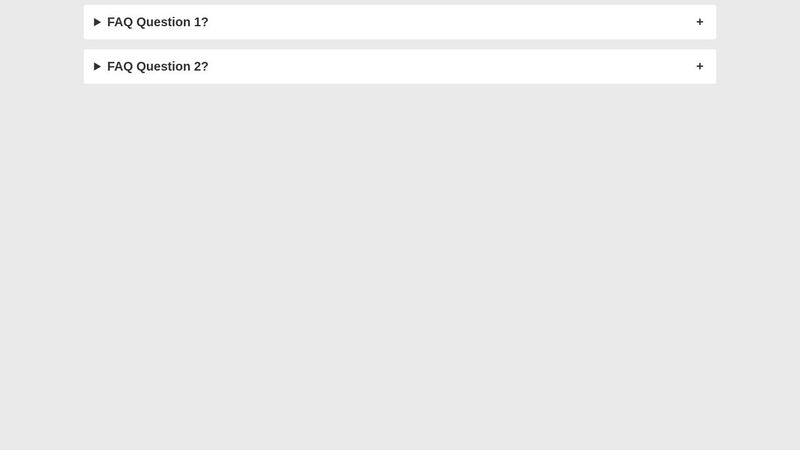The image size is (800, 450).
Task: Toggle the FAQ Question 2 accordion open
Action: (x=399, y=66)
